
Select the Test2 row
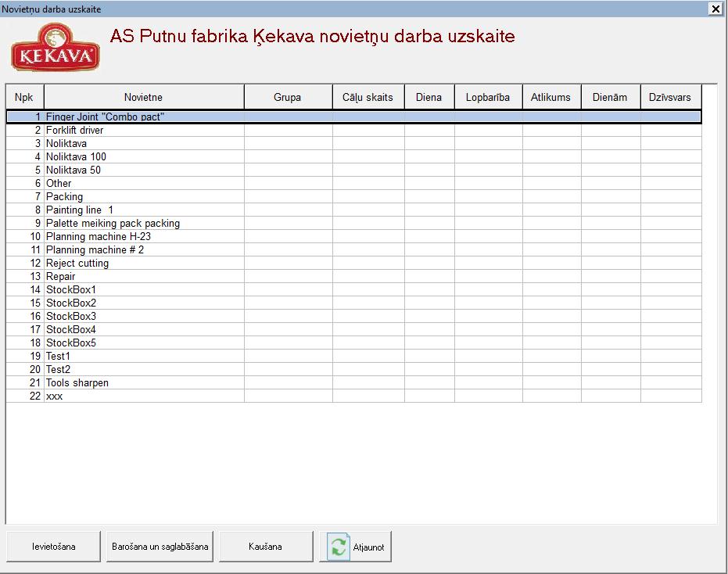pyautogui.click(x=353, y=370)
